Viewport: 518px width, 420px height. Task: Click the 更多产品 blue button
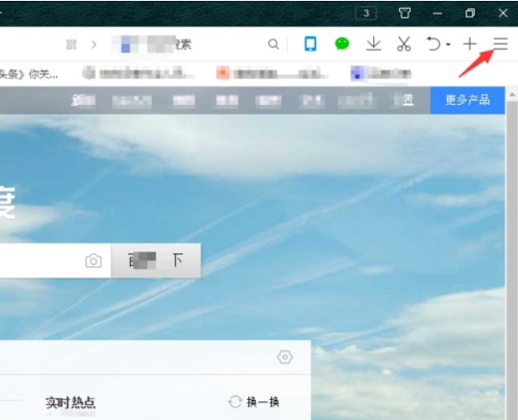[467, 100]
